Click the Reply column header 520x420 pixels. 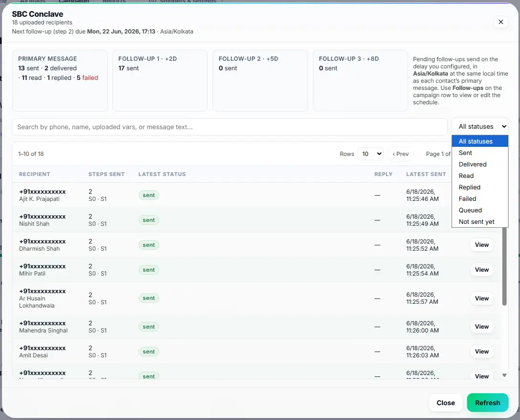pyautogui.click(x=383, y=174)
